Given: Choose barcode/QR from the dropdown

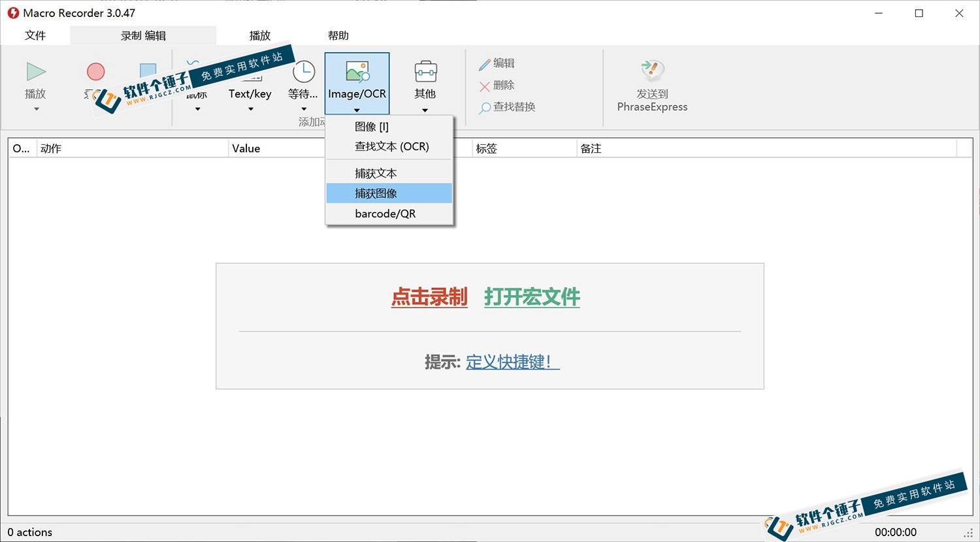Looking at the screenshot, I should click(389, 214).
